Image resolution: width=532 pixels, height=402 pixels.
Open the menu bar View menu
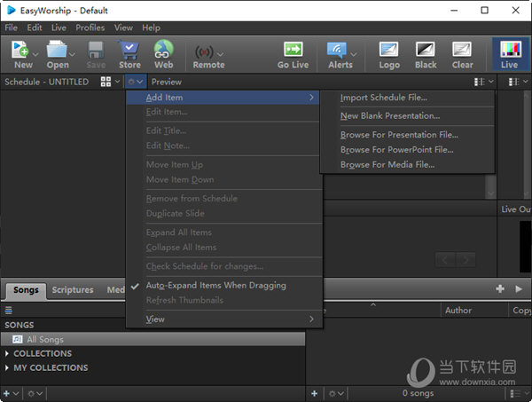(123, 28)
